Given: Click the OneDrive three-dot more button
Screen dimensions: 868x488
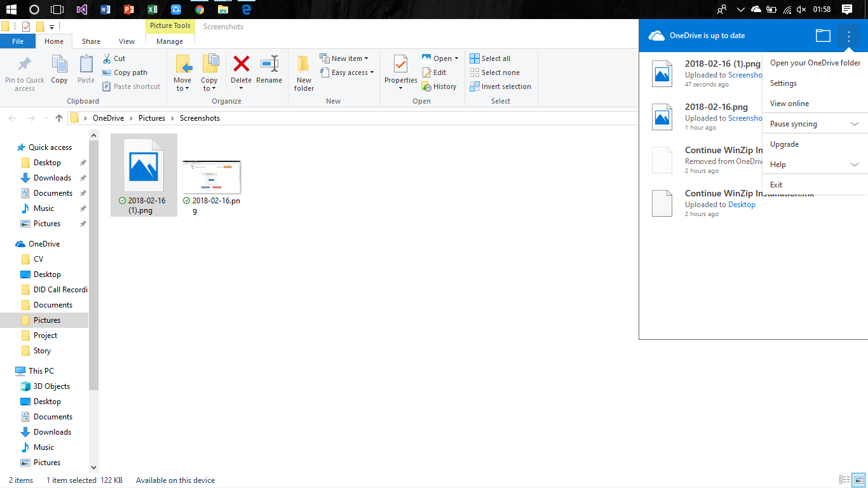Looking at the screenshot, I should click(x=849, y=36).
